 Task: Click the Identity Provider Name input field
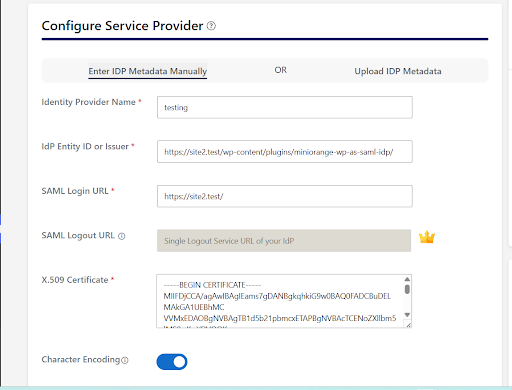pyautogui.click(x=285, y=107)
